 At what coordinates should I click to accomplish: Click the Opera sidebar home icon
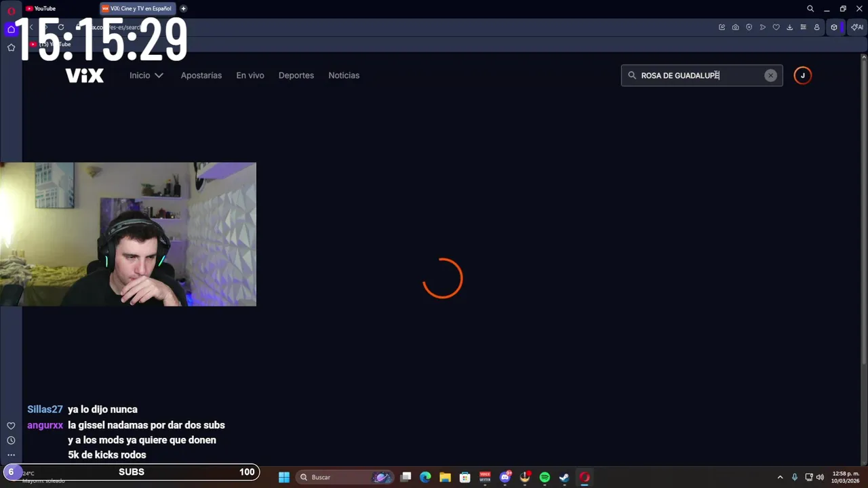(x=11, y=29)
